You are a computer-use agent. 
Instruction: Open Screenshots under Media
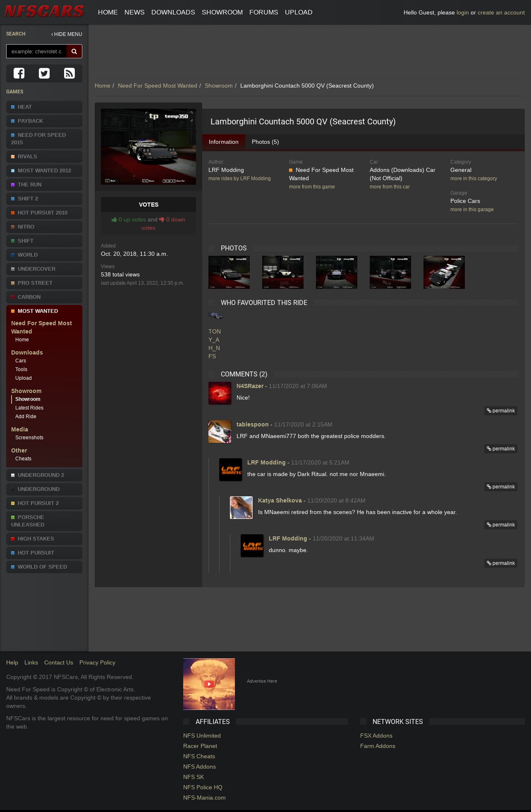[x=29, y=438]
